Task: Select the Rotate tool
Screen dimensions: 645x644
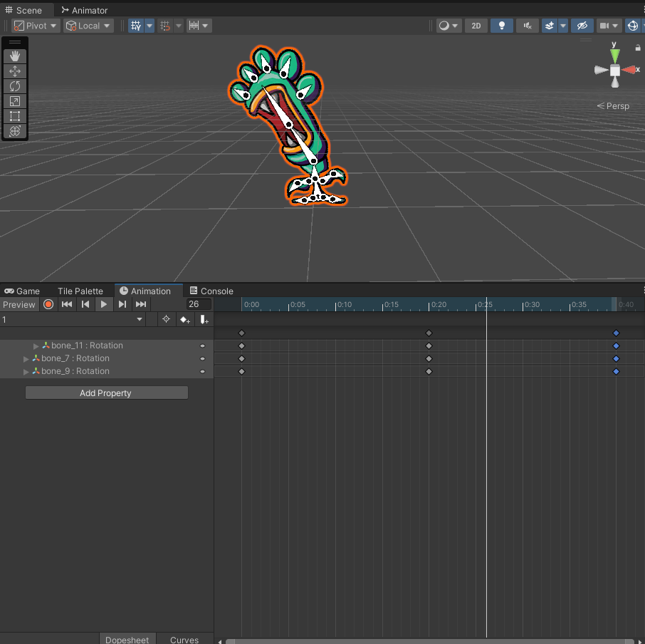Action: click(15, 86)
